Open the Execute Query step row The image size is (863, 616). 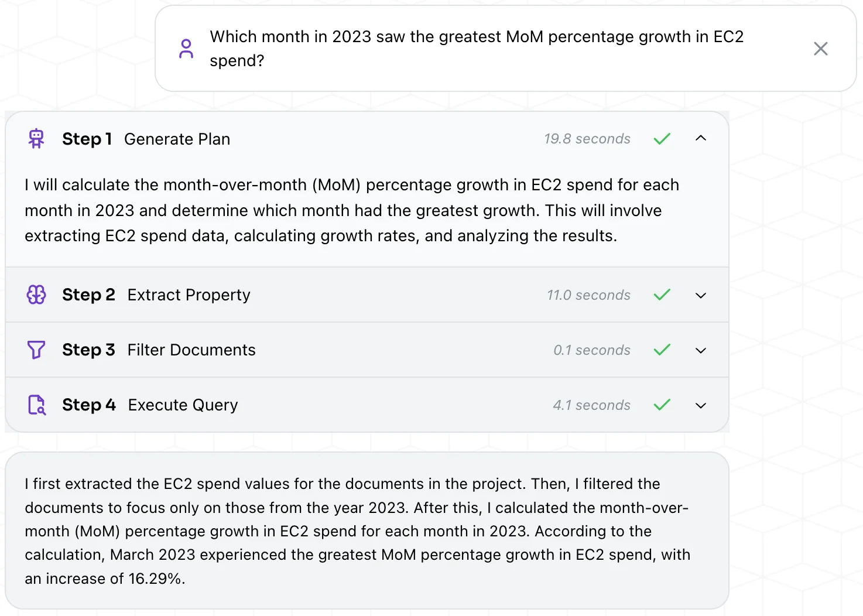pyautogui.click(x=183, y=405)
